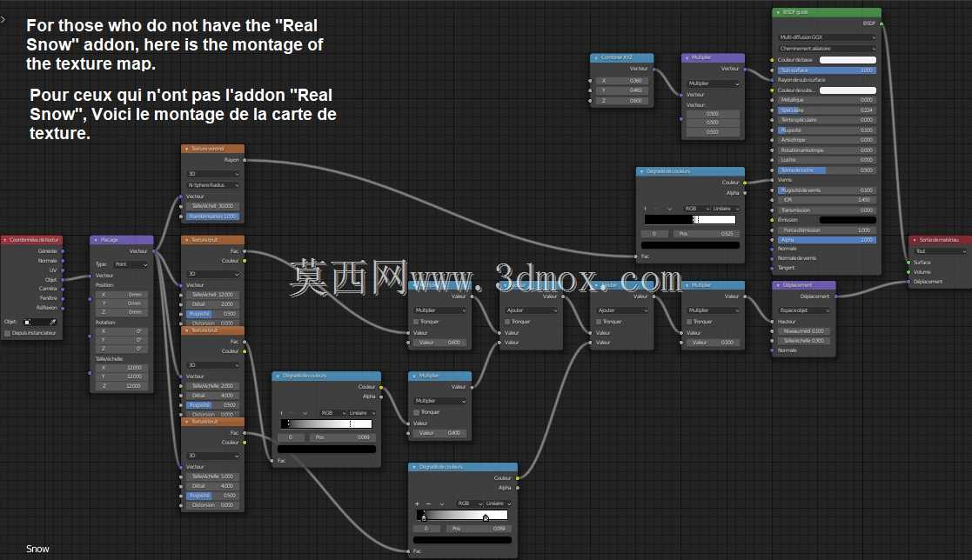Click the Teinte de lustre slider
This screenshot has width=972, height=560.
(827, 170)
